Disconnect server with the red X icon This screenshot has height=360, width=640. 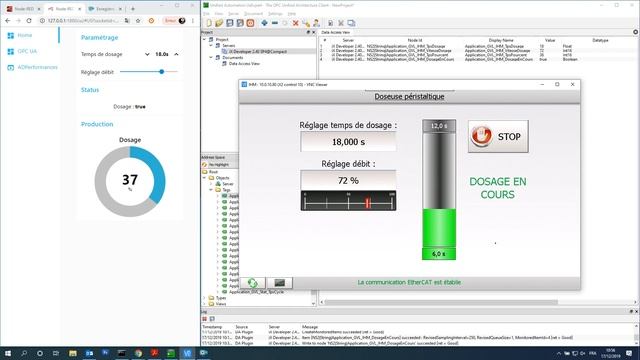296,23
